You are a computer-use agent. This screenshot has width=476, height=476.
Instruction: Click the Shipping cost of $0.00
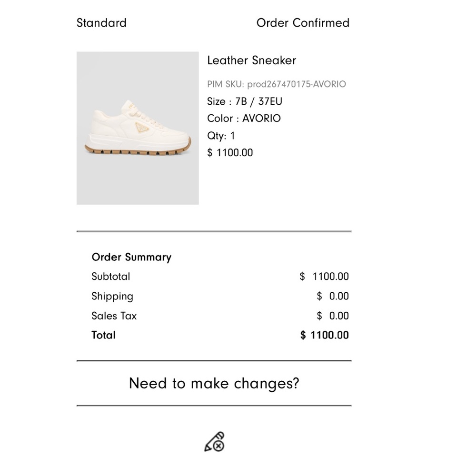click(333, 296)
